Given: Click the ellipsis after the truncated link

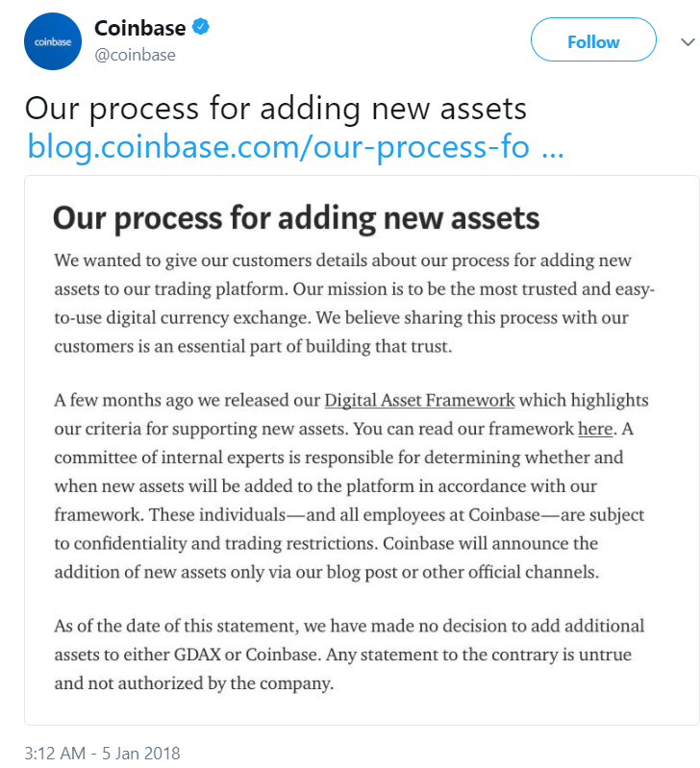Looking at the screenshot, I should coord(553,149).
